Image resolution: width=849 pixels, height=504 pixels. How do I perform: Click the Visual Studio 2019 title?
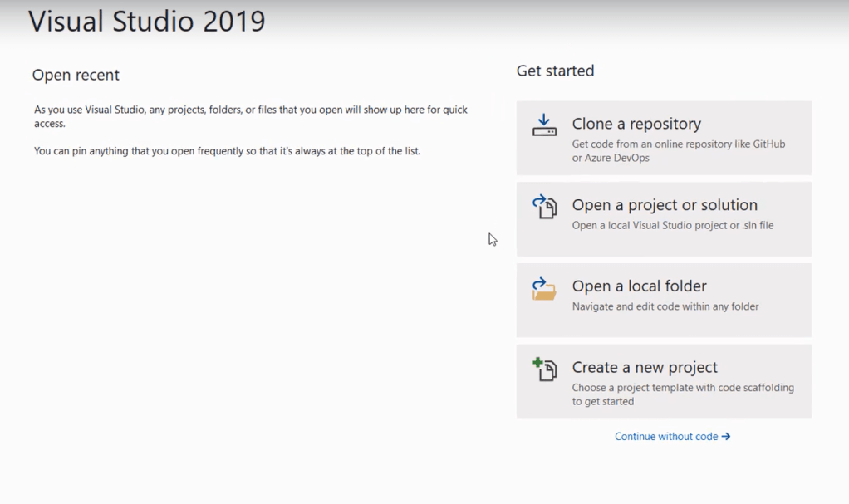(147, 21)
